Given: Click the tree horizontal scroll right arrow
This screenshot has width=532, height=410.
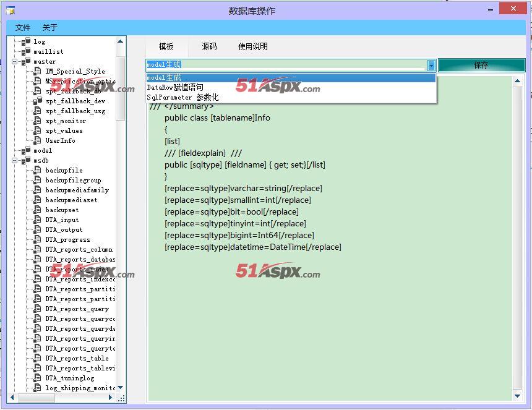Looking at the screenshot, I should pos(110,398).
